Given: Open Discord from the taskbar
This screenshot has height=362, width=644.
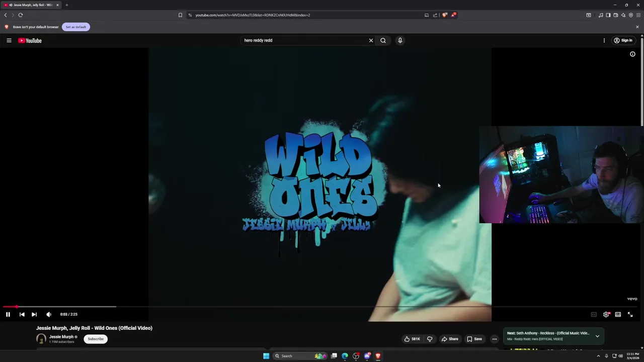Looking at the screenshot, I should (x=367, y=356).
